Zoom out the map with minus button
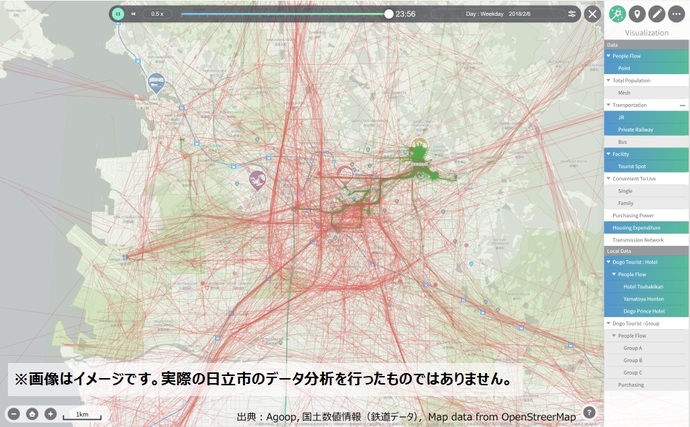The image size is (690, 427). click(14, 413)
